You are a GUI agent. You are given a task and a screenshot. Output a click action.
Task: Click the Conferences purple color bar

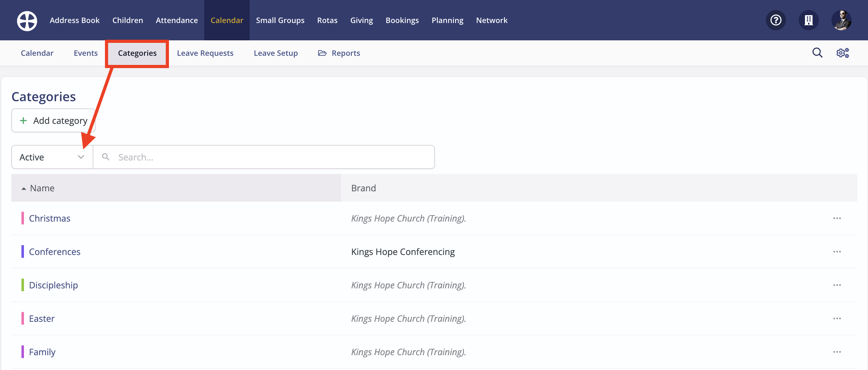point(23,252)
